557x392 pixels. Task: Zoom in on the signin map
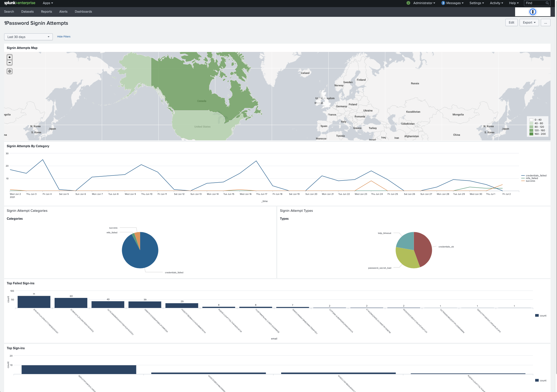coord(10,57)
